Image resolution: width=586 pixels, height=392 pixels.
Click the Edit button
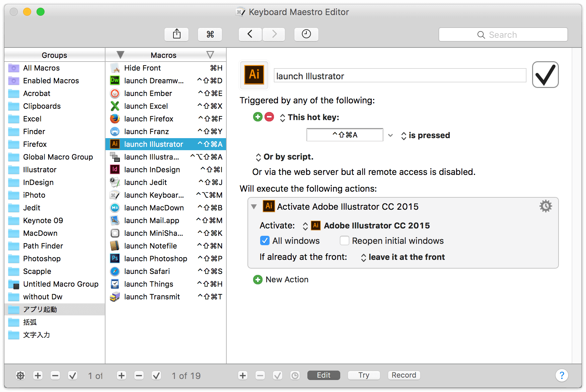(x=323, y=375)
